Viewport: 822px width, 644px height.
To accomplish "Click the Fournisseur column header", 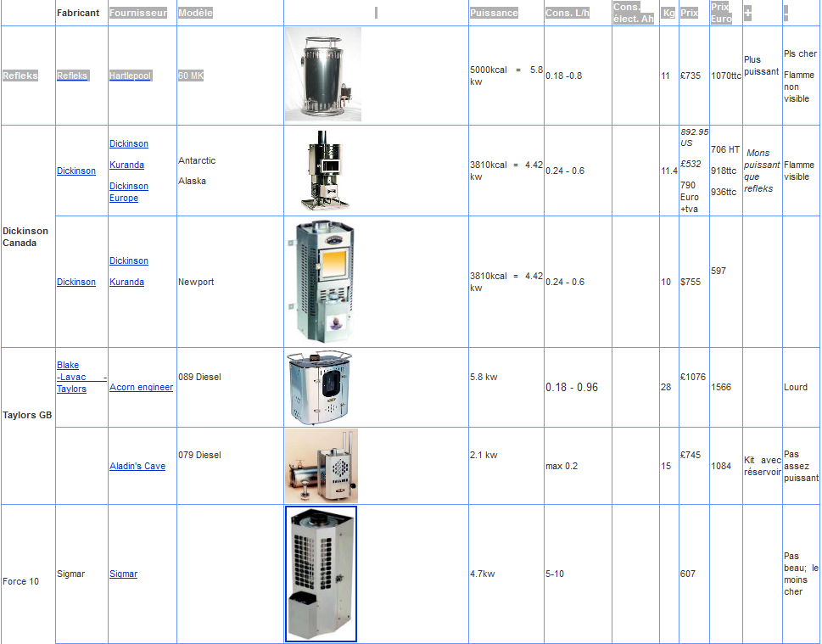I will coord(138,13).
